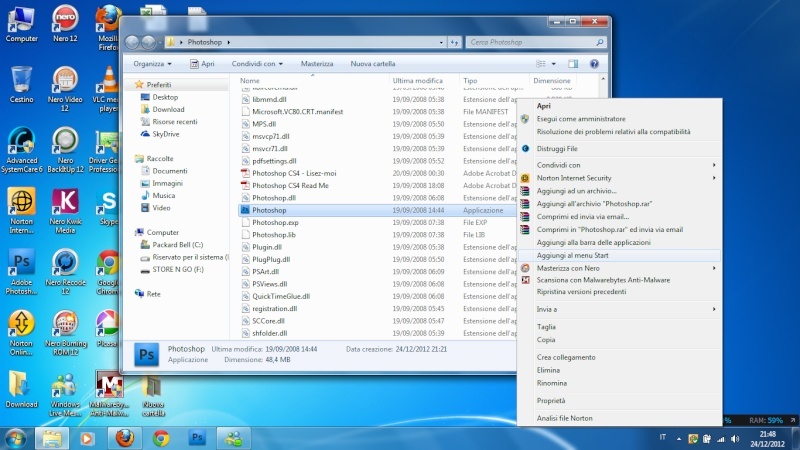
Task: Focus the Cerca Photoshop search field
Action: point(536,42)
